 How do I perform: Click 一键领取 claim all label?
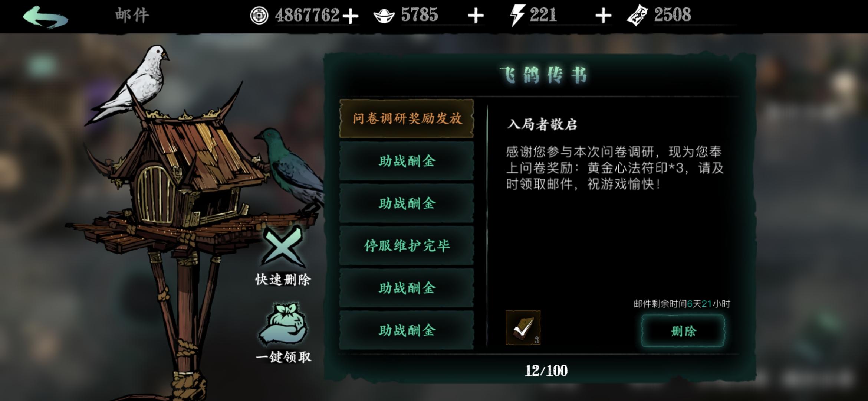click(x=283, y=357)
